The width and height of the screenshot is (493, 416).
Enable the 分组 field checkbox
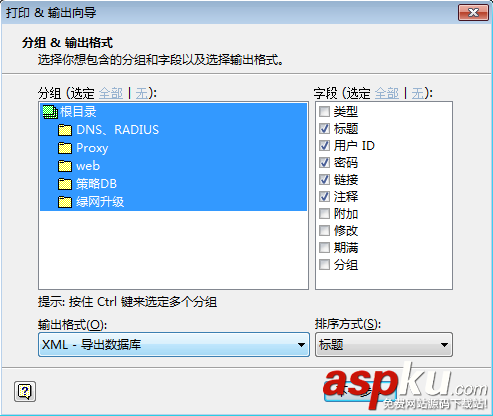pyautogui.click(x=324, y=265)
